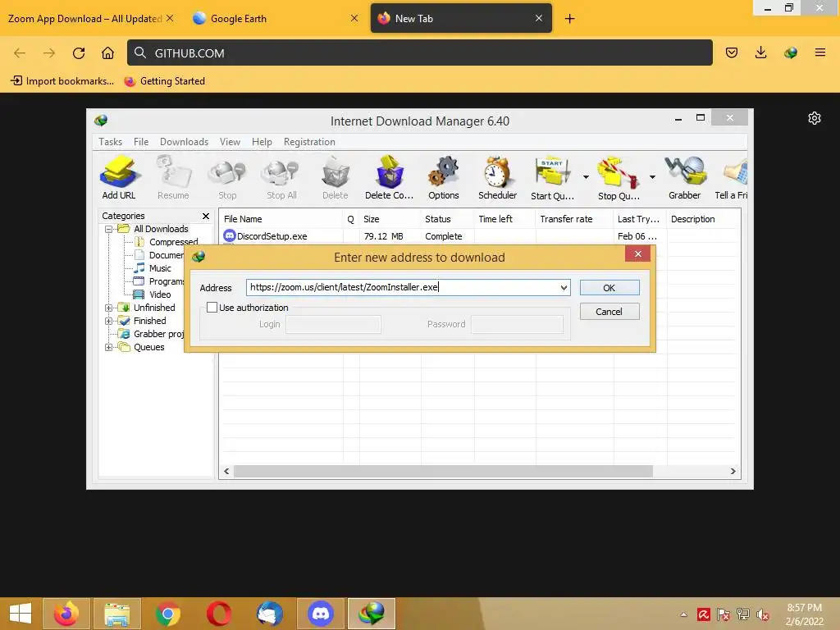Open Opera from the taskbar
Image resolution: width=840 pixels, height=630 pixels.
[x=218, y=614]
